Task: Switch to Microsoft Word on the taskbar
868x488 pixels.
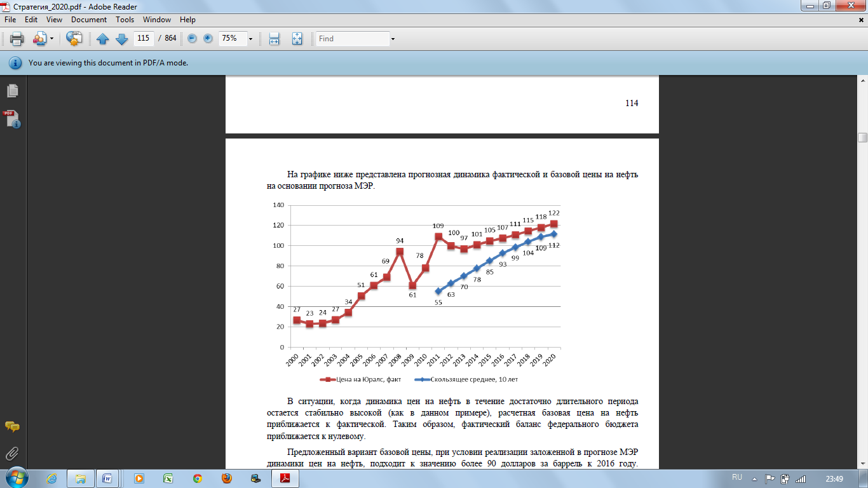Action: pos(107,478)
